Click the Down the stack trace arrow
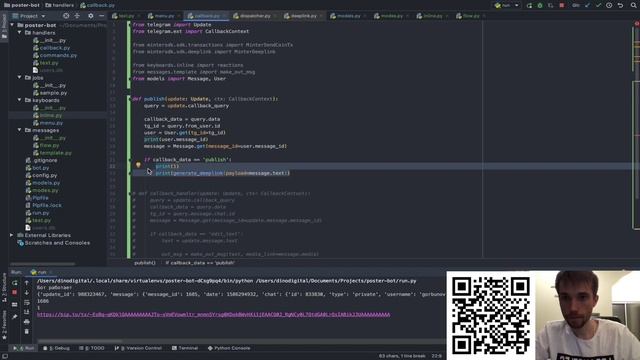The image size is (640, 360). (x=27, y=293)
